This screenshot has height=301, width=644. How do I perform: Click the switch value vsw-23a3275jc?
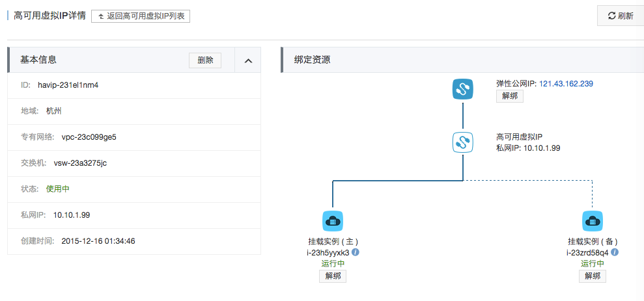pos(81,163)
